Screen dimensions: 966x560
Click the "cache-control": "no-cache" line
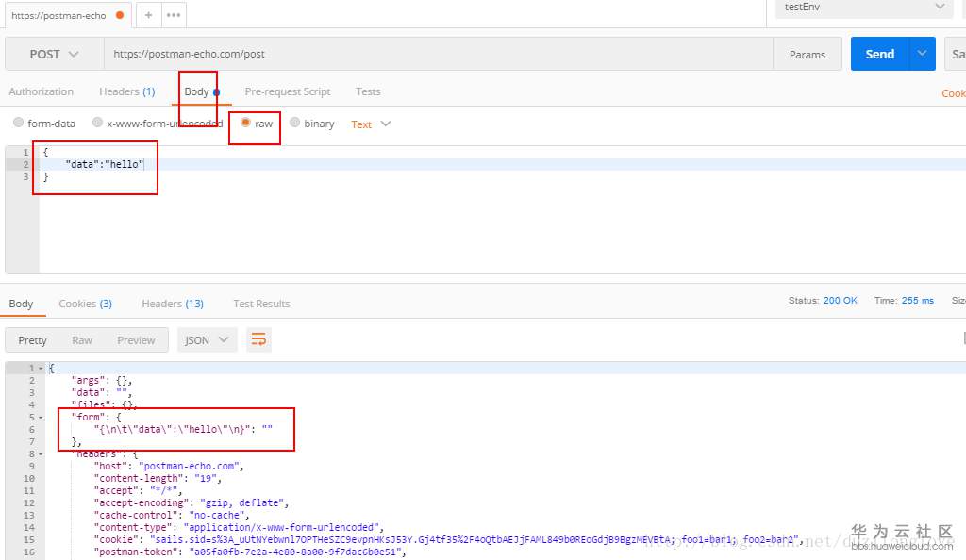click(172, 516)
